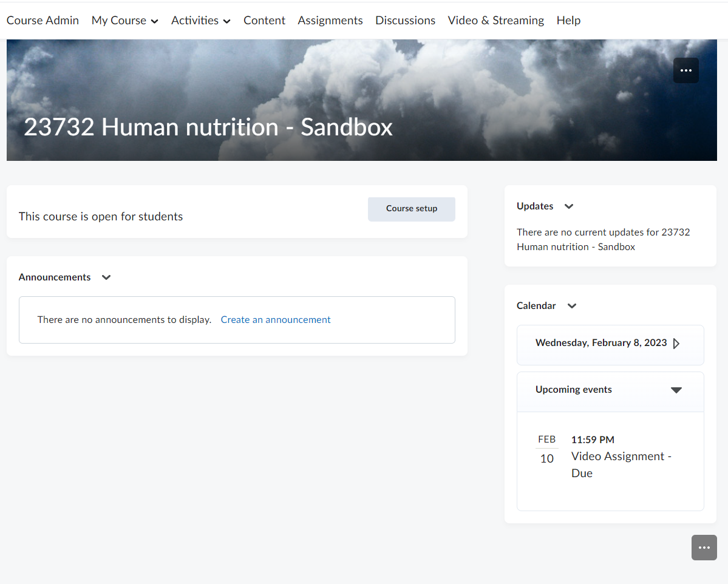This screenshot has height=584, width=728.
Task: Open the My Course dropdown menu
Action: coord(124,21)
